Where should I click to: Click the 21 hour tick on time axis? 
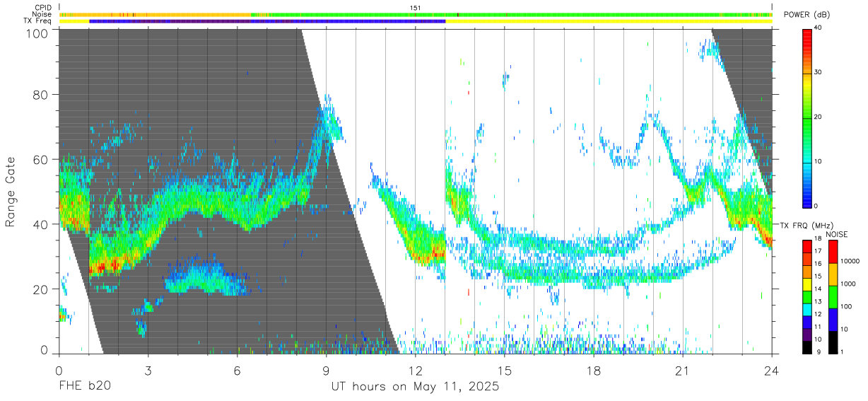point(683,370)
